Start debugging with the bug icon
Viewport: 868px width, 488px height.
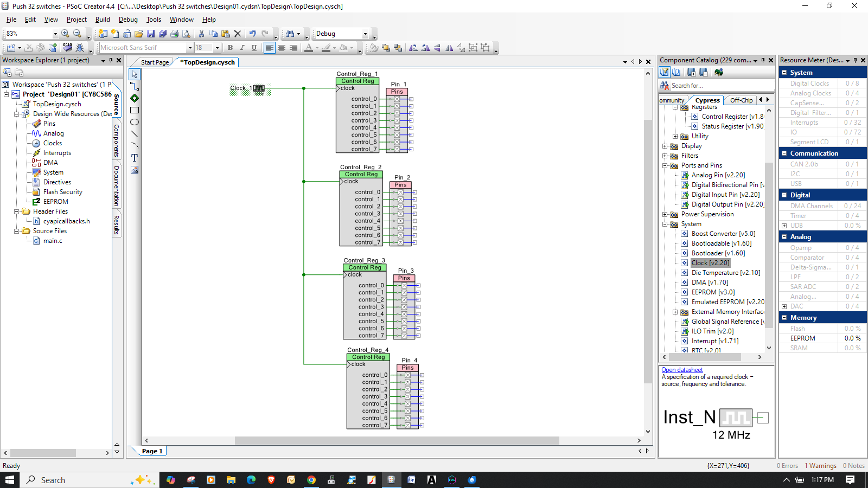click(80, 48)
